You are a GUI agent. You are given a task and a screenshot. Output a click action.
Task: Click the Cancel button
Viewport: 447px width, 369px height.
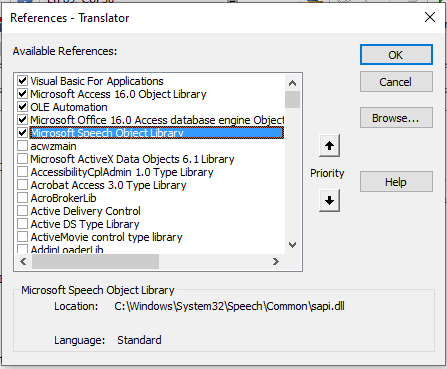pos(396,82)
